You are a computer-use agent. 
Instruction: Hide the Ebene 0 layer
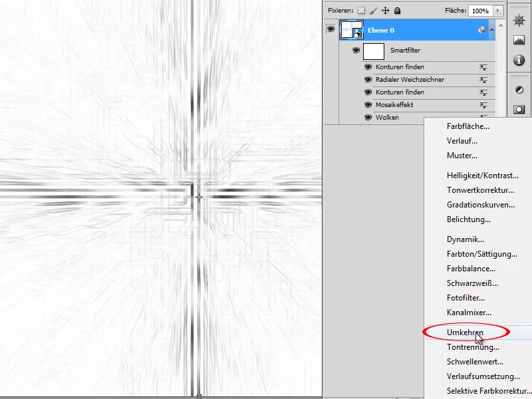331,29
